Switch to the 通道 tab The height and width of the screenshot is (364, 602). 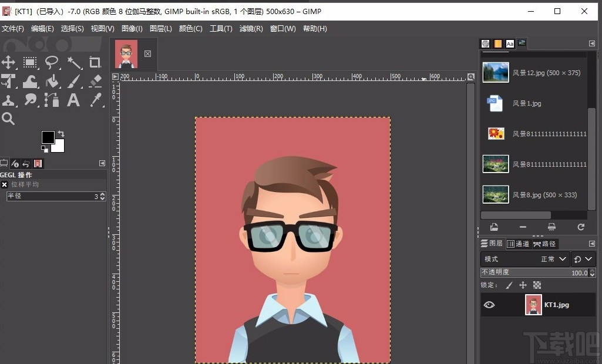click(x=518, y=244)
